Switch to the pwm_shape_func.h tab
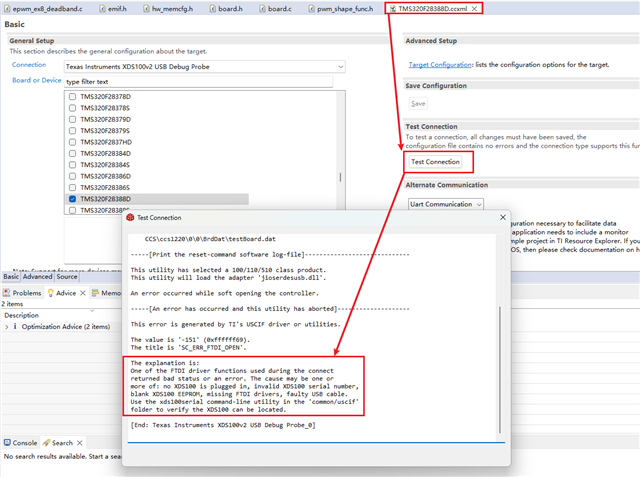The width and height of the screenshot is (640, 477). [341, 9]
